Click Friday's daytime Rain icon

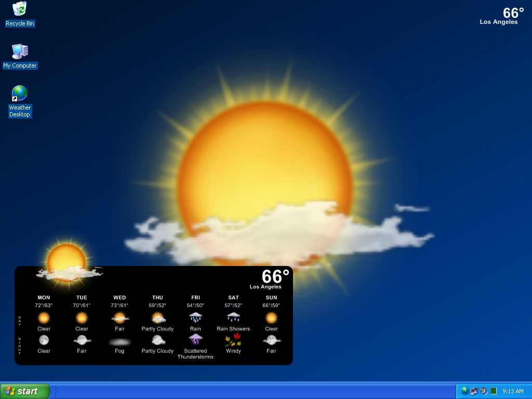(195, 317)
